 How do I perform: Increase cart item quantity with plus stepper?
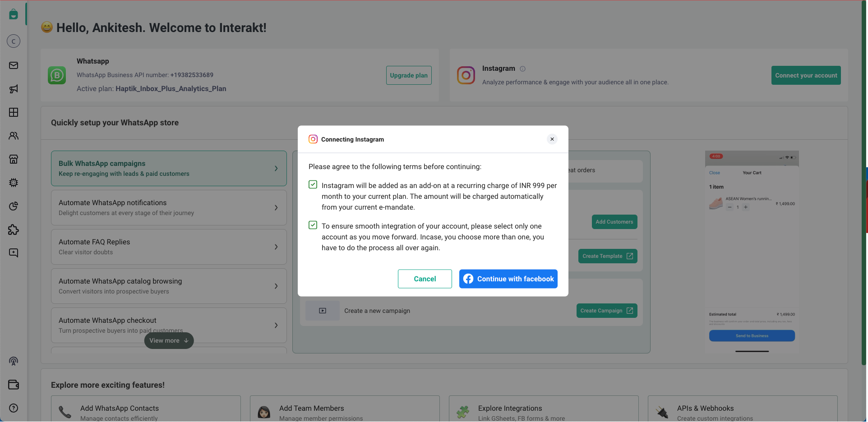746,207
